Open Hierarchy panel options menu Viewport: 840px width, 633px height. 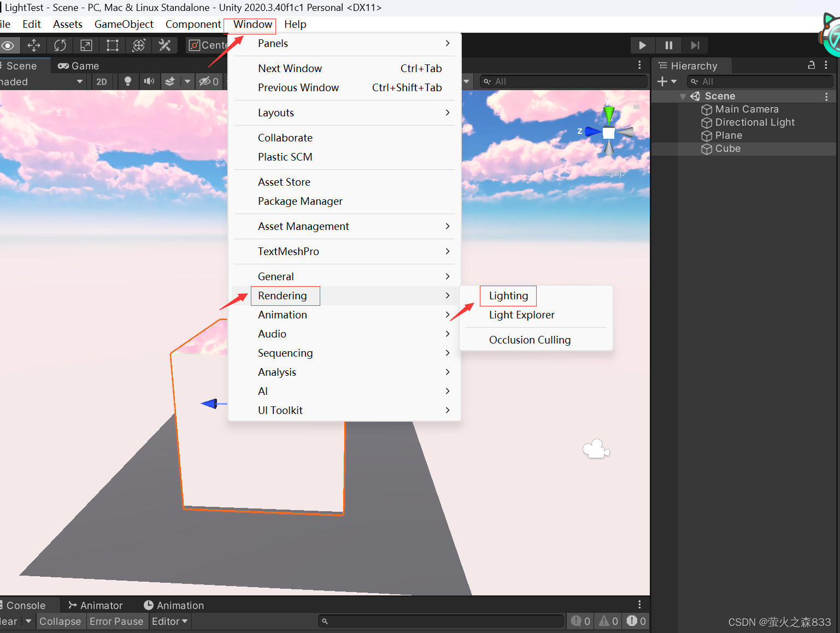point(826,65)
